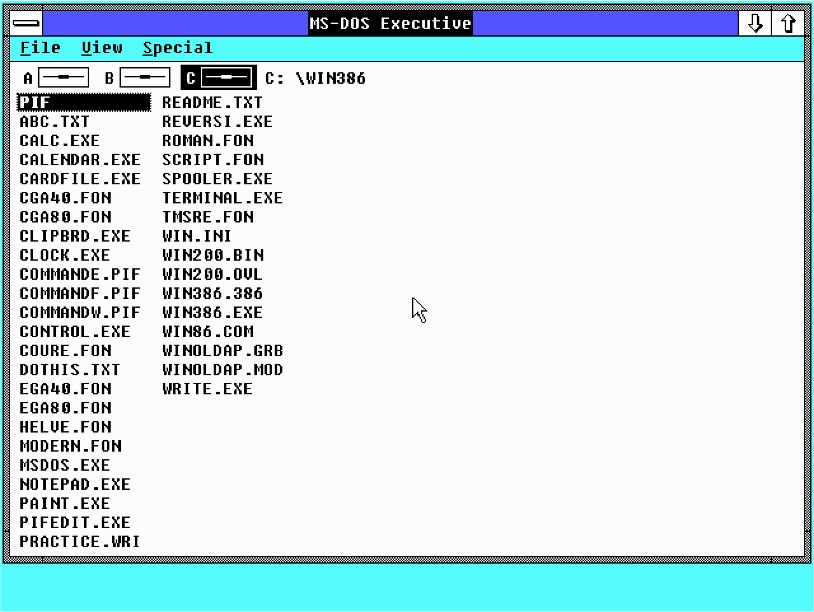
Task: Minimize window with down arrow button
Action: (x=755, y=24)
